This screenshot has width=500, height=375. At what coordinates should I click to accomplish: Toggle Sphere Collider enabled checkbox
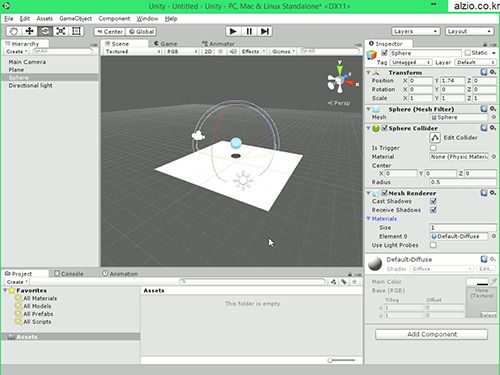click(384, 128)
